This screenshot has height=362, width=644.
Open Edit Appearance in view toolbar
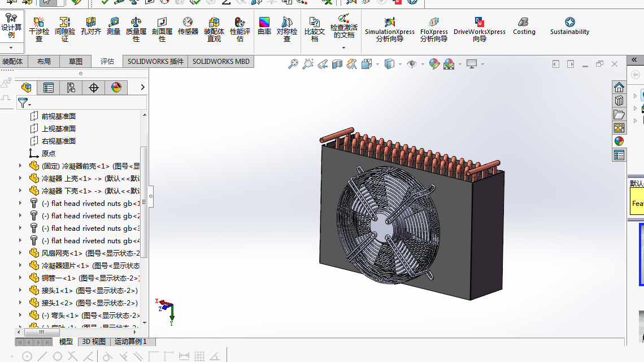434,64
